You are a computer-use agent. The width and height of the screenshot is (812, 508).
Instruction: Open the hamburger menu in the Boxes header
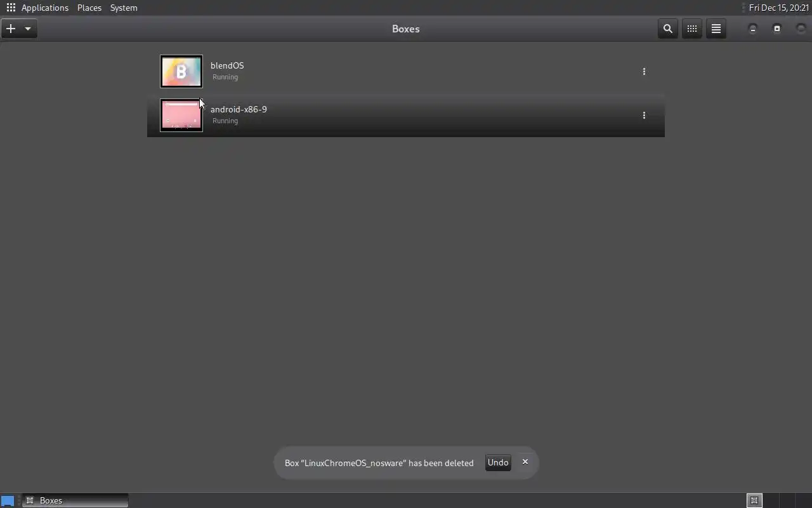click(x=716, y=29)
